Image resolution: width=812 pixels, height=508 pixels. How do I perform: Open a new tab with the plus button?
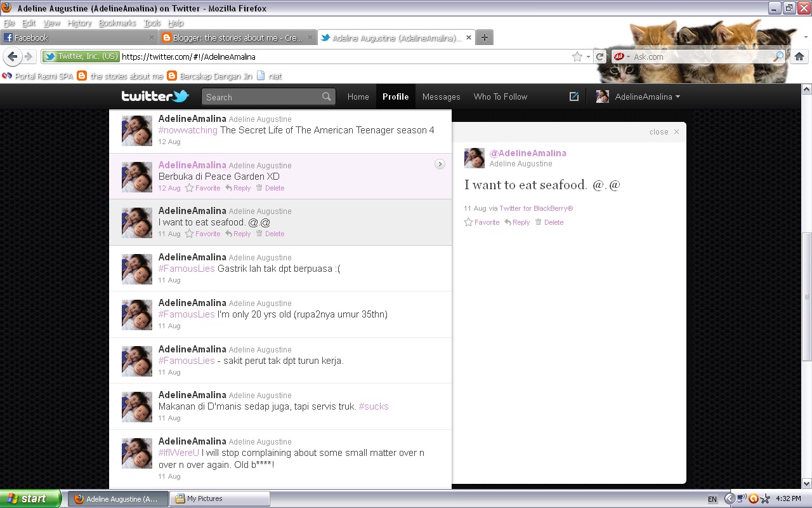(484, 37)
